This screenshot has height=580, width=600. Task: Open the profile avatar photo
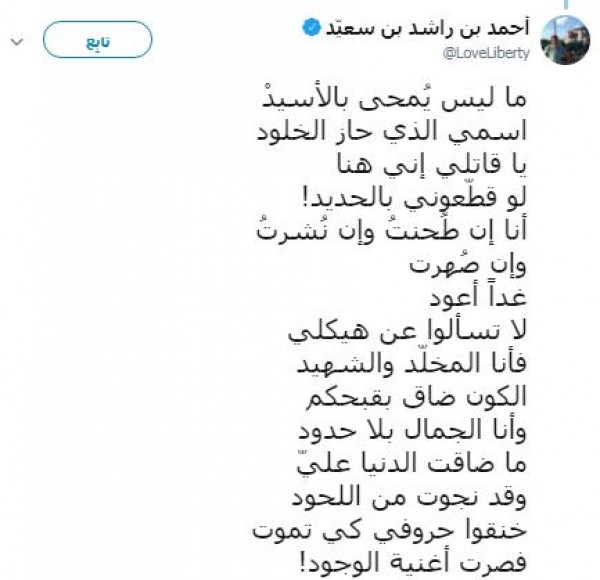565,40
